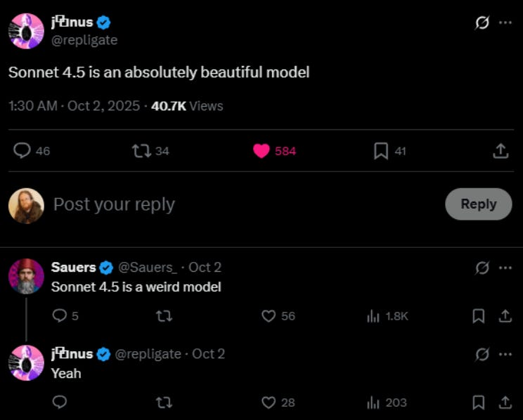
Task: Share the main post via share icon
Action: pyautogui.click(x=501, y=150)
